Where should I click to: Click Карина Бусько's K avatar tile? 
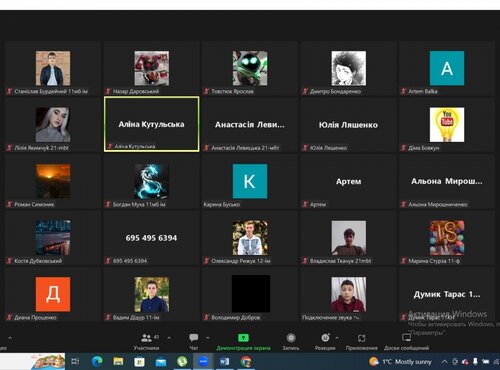pos(250,181)
